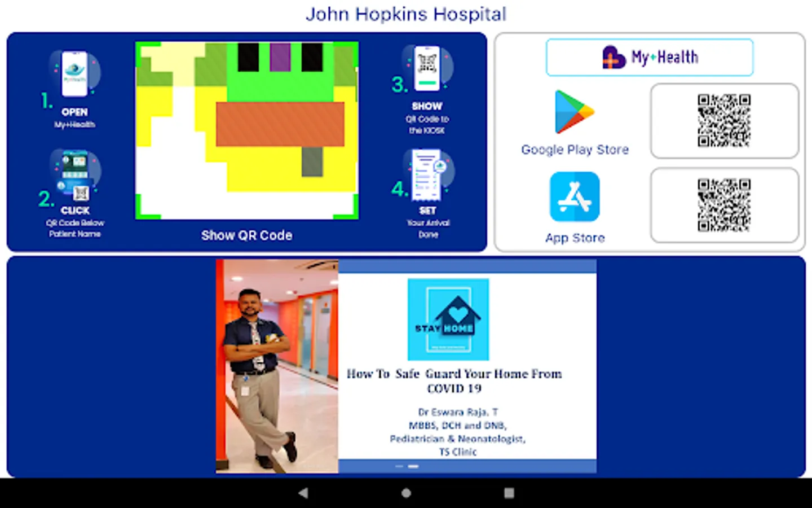
Task: Click the 'Google Play Store' text
Action: (x=575, y=150)
